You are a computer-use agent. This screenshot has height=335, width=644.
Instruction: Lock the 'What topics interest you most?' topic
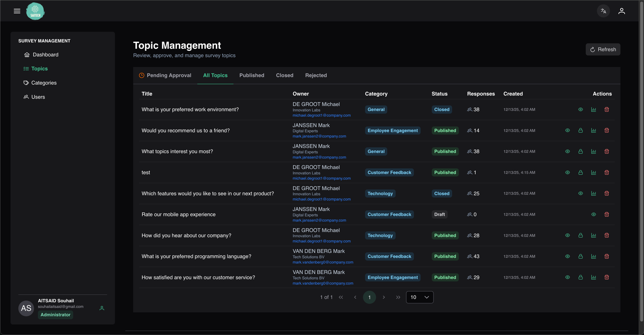[x=581, y=151]
